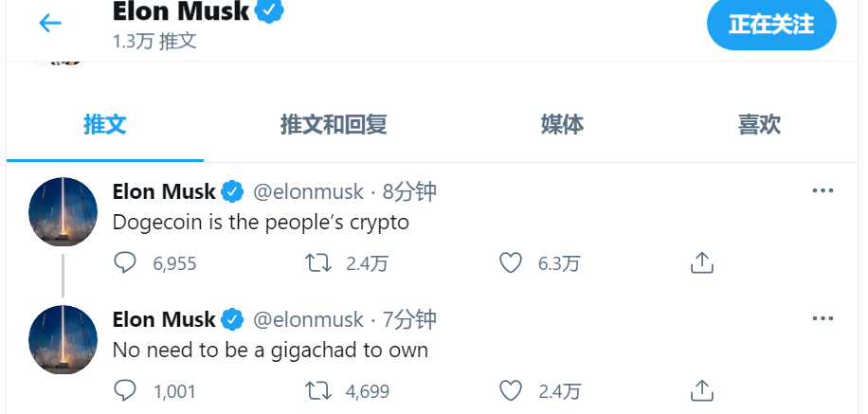This screenshot has width=868, height=414.
Task: Reply to the Dogecoin tweet
Action: click(125, 262)
